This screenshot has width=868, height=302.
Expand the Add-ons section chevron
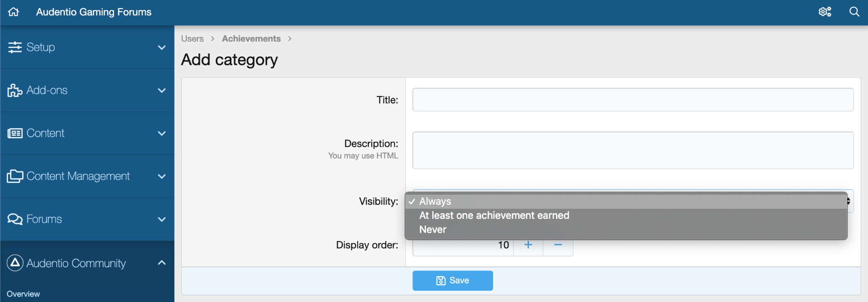tap(161, 90)
